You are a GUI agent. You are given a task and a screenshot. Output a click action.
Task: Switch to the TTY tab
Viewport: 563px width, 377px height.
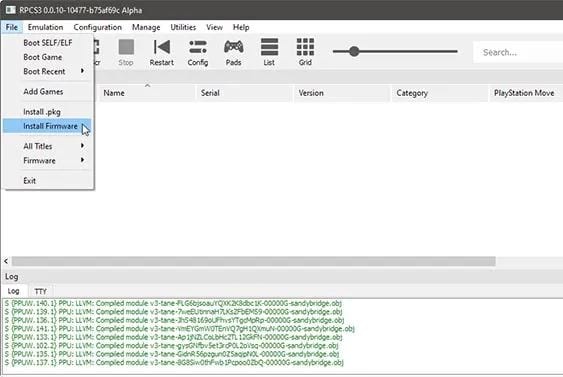41,291
